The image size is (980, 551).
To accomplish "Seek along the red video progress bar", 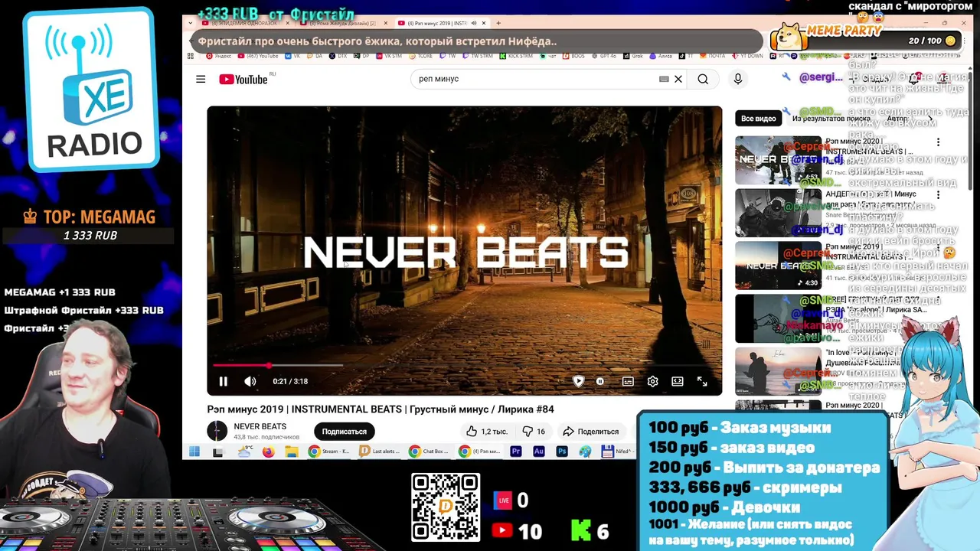I will pyautogui.click(x=464, y=366).
